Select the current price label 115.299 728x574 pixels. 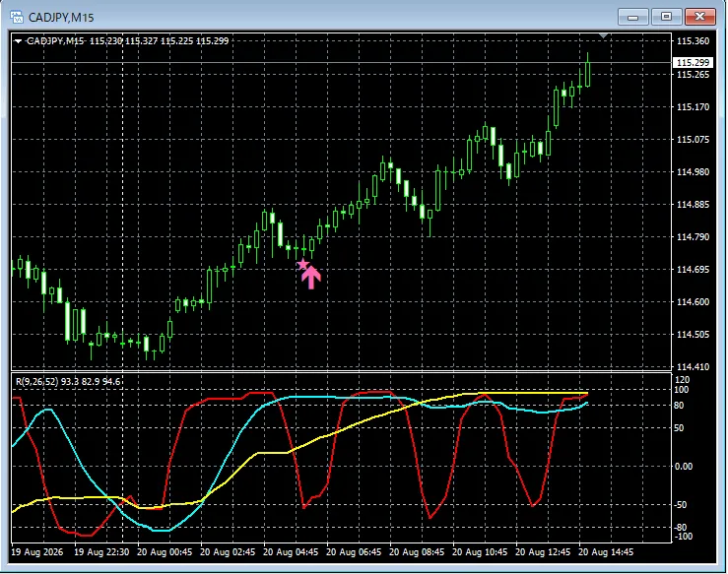[x=693, y=63]
